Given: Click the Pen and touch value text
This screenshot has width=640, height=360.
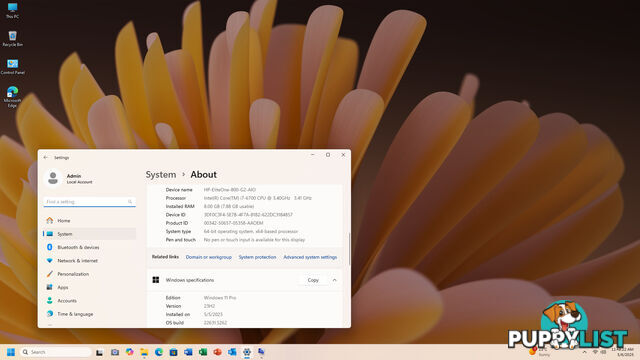Looking at the screenshot, I should click(x=254, y=240).
